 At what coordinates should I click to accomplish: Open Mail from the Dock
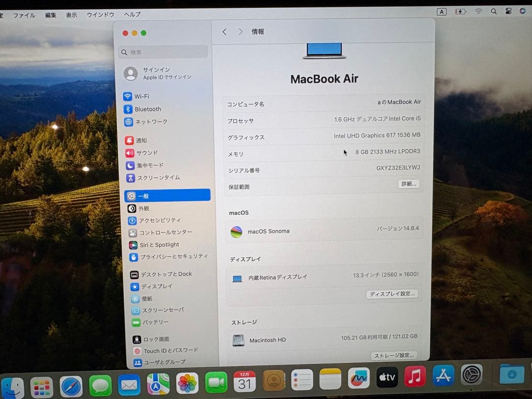pos(129,385)
